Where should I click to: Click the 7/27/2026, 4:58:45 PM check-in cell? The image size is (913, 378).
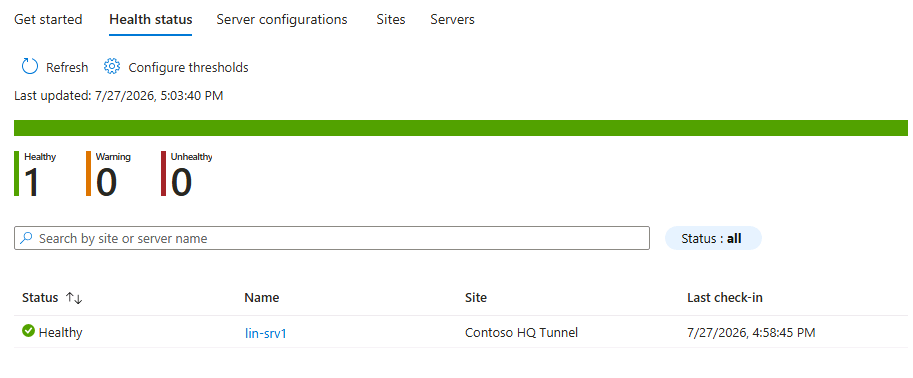pos(751,333)
